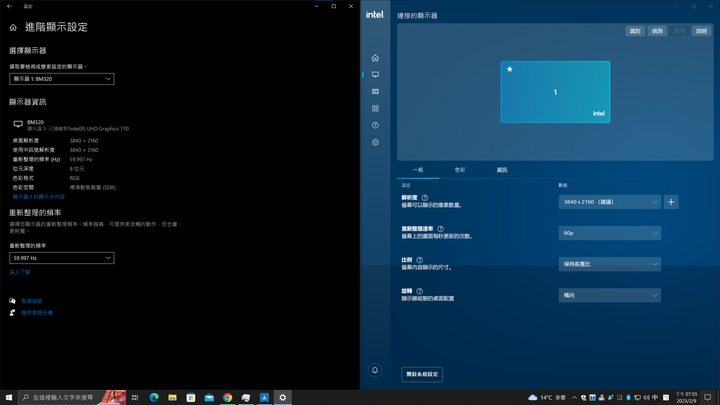Screen dimensions: 720x405
Task: Click 開啟系統設定 button
Action: tap(422, 374)
